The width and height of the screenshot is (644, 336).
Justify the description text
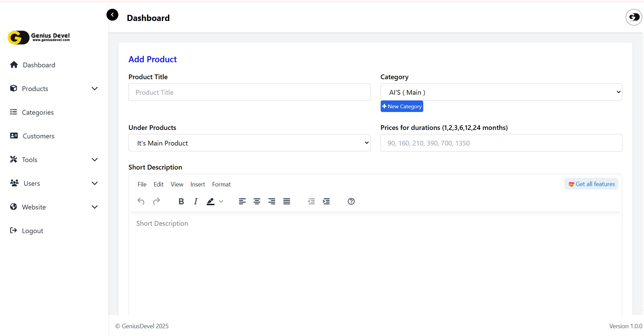[287, 201]
